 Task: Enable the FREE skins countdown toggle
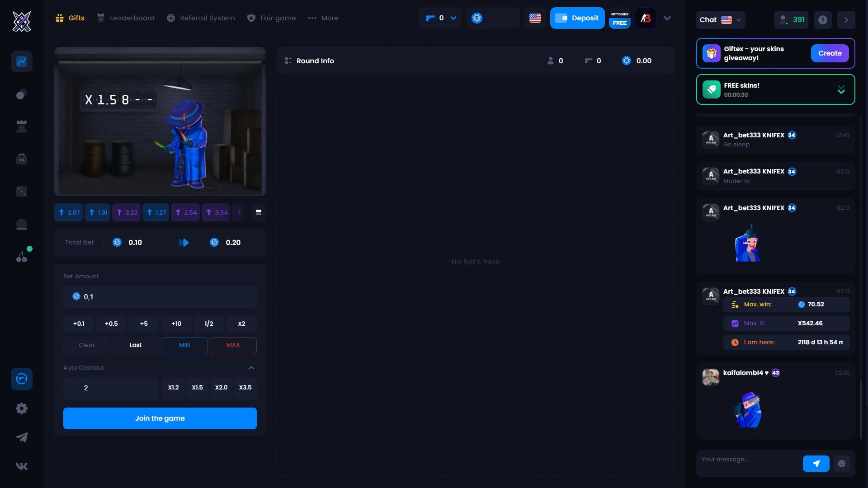tap(842, 89)
